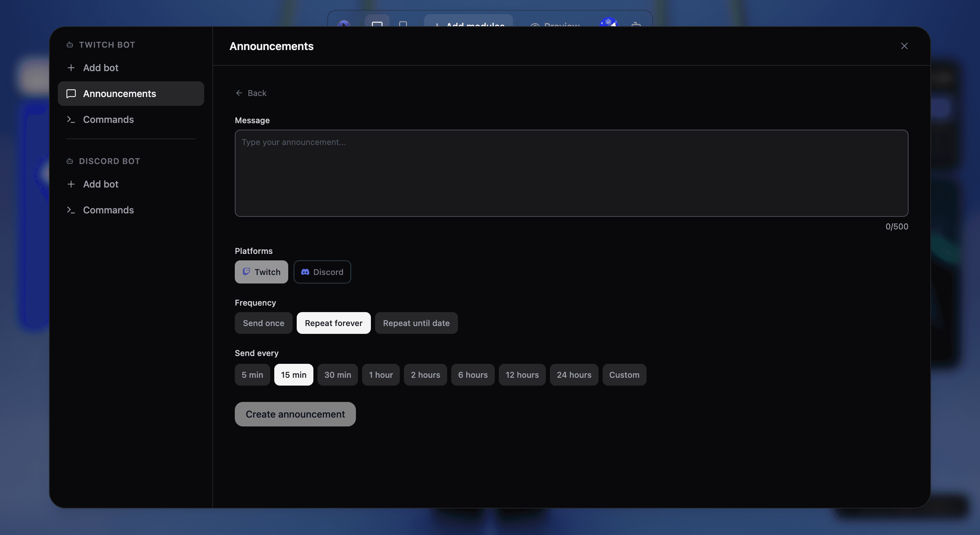Open Announcements in the sidebar
Screen dimensions: 980x535
(131, 94)
